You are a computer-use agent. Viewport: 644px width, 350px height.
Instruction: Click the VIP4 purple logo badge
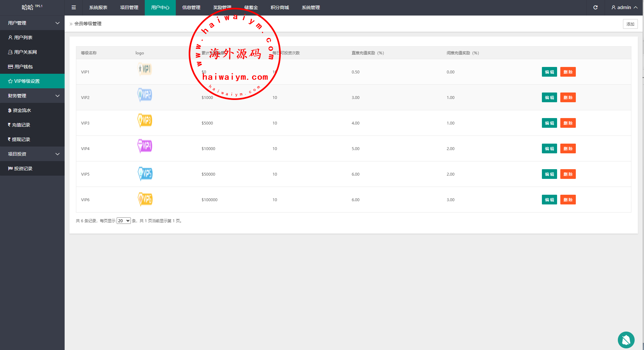[145, 146]
